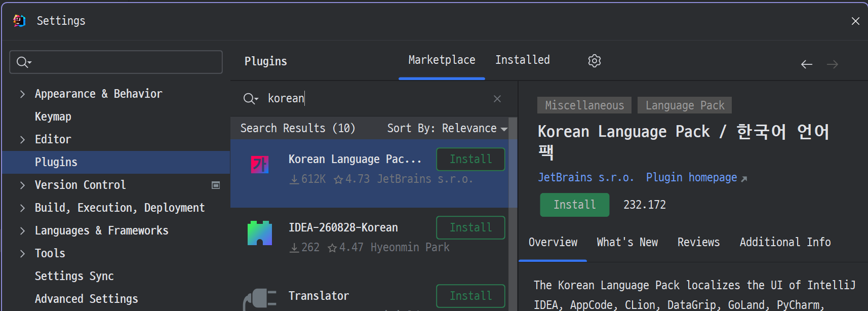Image resolution: width=868 pixels, height=311 pixels.
Task: Select the Korean Language Pac... result title
Action: (x=354, y=160)
